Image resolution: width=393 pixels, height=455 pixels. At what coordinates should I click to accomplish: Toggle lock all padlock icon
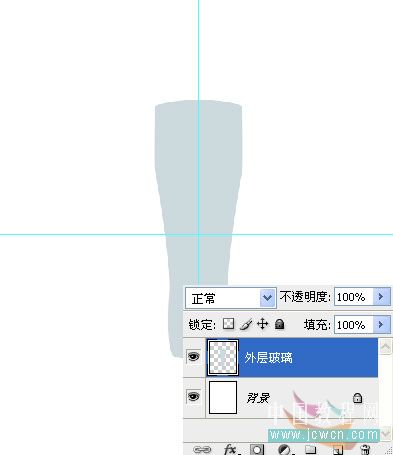pos(279,324)
